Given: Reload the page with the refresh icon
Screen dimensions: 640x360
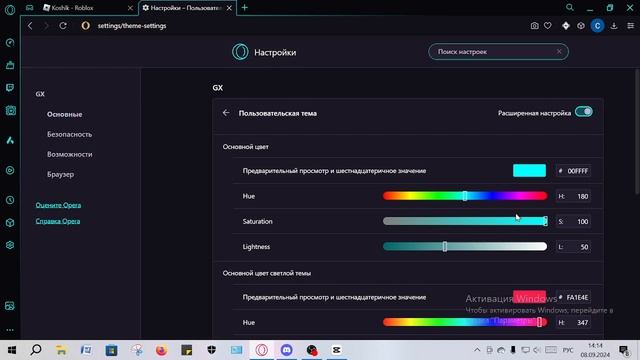Looking at the screenshot, I should [x=63, y=26].
